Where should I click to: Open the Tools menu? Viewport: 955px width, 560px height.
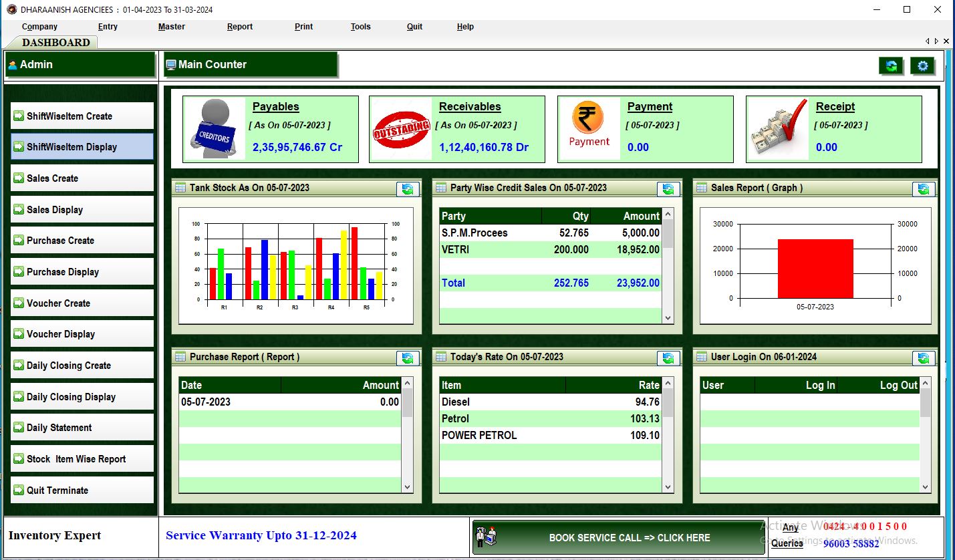pos(360,27)
